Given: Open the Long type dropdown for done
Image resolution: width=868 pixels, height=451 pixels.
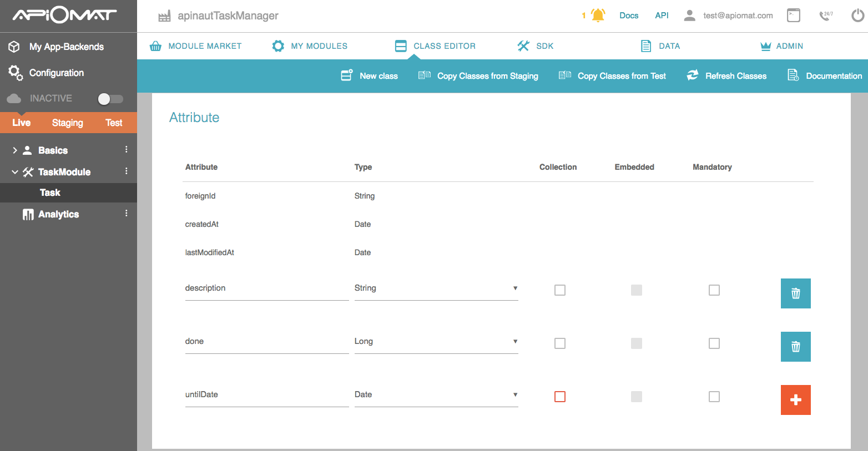Looking at the screenshot, I should point(436,342).
